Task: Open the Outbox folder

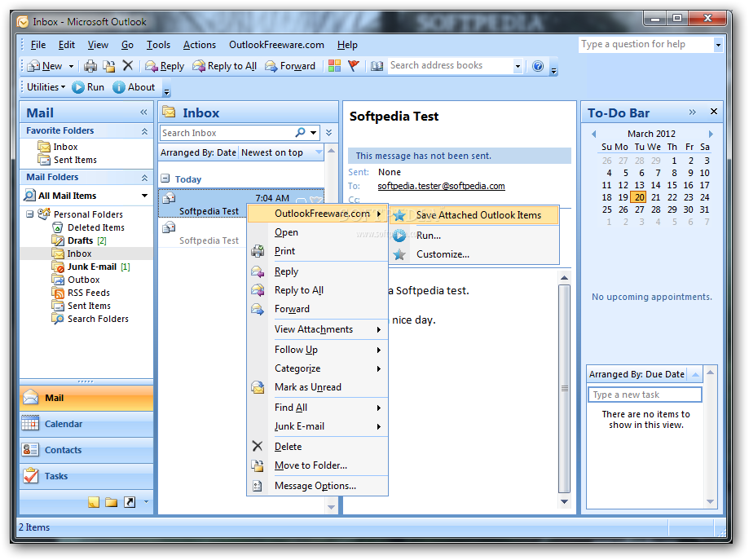Action: tap(84, 280)
